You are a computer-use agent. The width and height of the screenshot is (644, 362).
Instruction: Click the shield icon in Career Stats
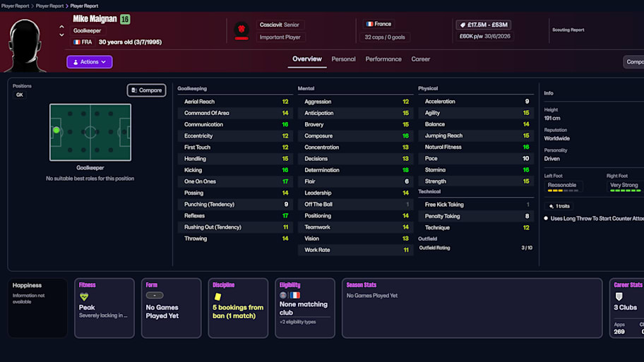tap(619, 296)
